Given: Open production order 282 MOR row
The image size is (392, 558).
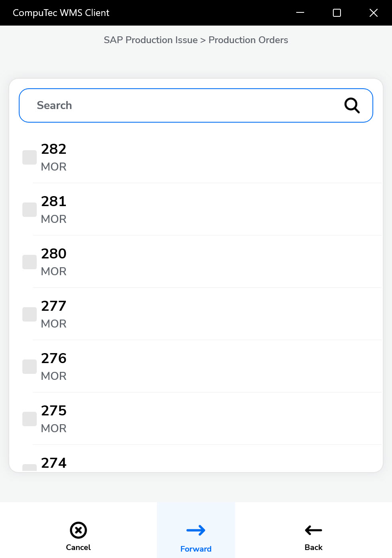Looking at the screenshot, I should click(x=200, y=157).
